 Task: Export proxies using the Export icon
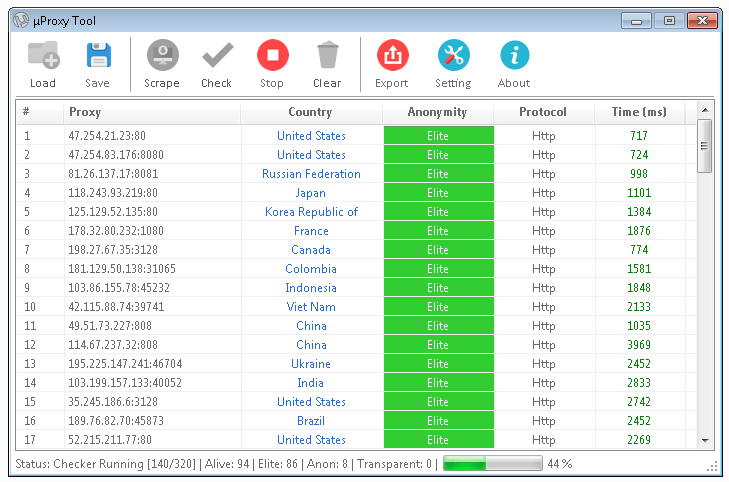[x=392, y=56]
